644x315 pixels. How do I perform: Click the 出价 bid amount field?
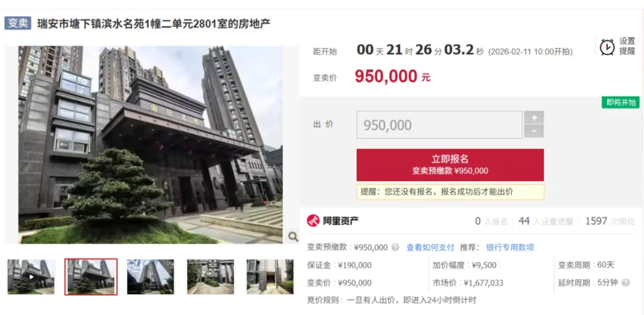coord(439,125)
